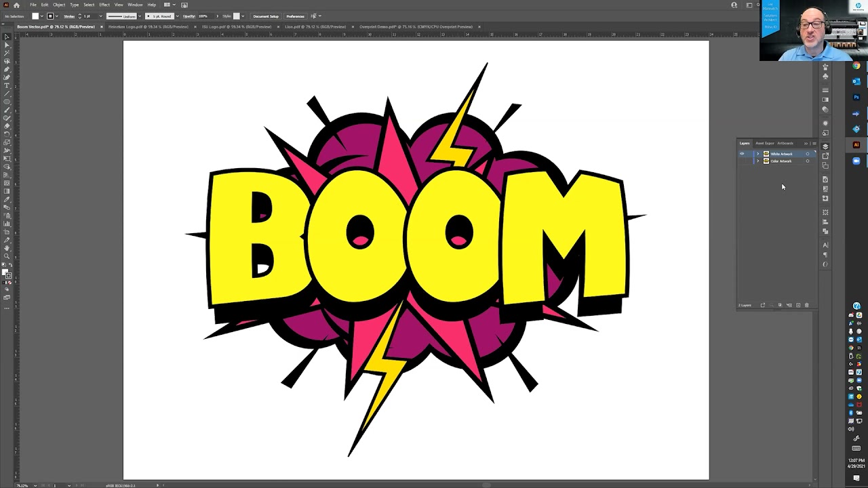Viewport: 868px width, 488px height.
Task: Open the Paragraph panel dock icon
Action: click(825, 254)
